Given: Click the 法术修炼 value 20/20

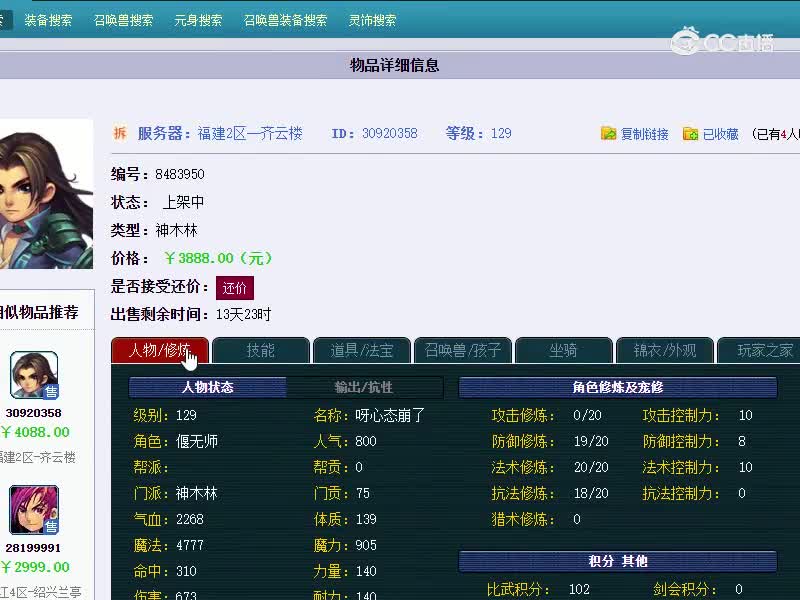Looking at the screenshot, I should [x=591, y=467].
